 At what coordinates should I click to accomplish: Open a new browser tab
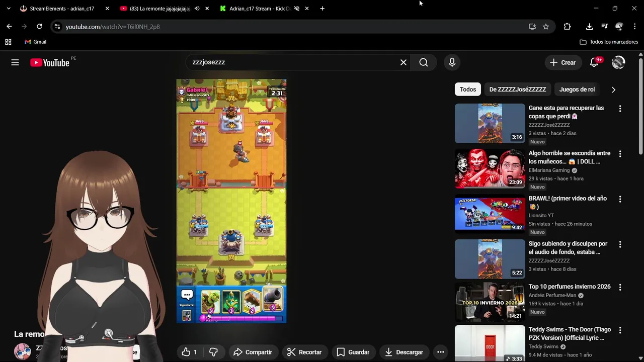[322, 9]
